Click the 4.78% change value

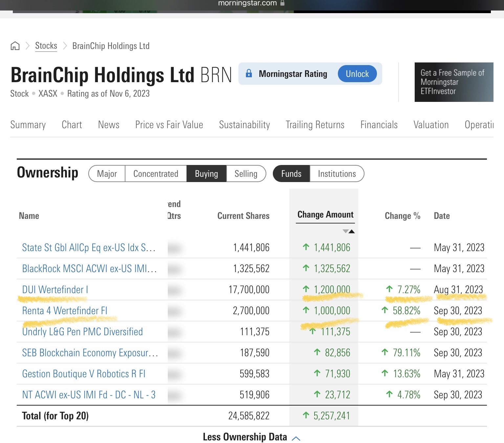409,395
